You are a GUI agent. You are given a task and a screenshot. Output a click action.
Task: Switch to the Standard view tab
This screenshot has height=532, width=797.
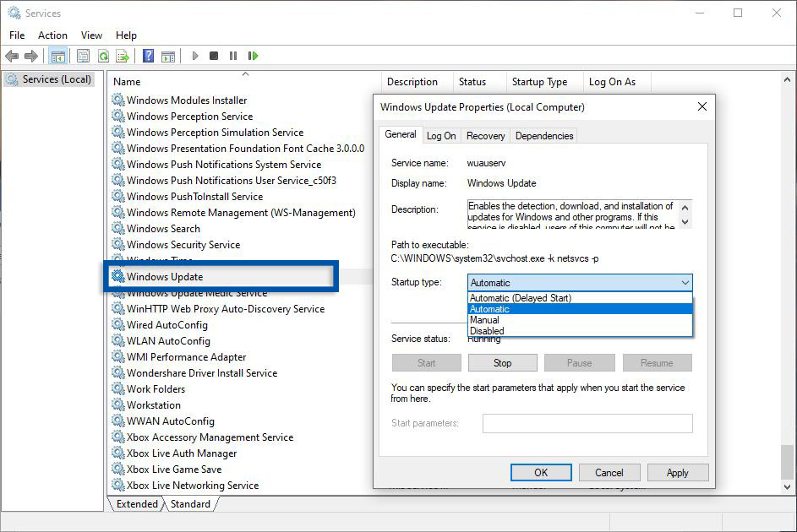click(190, 503)
